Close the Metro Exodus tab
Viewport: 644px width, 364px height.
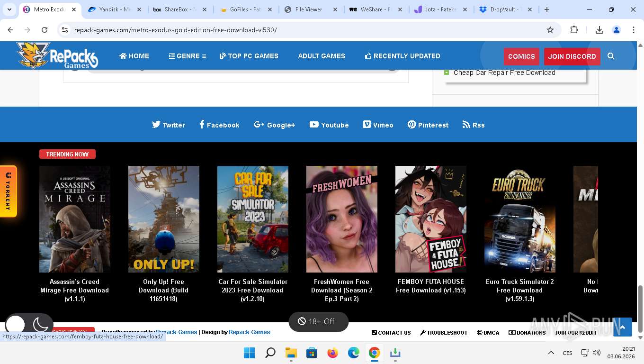point(74,9)
